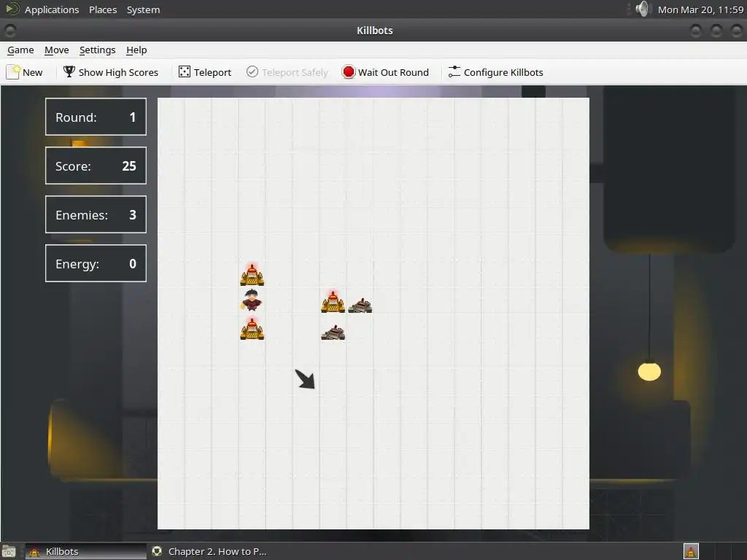This screenshot has width=747, height=560.
Task: Open the Game menu
Action: [x=20, y=50]
